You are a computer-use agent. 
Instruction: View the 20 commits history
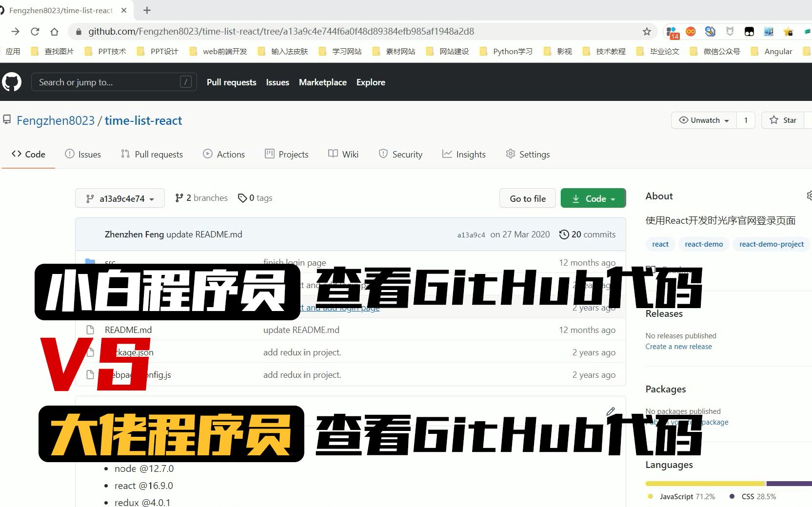[587, 234]
